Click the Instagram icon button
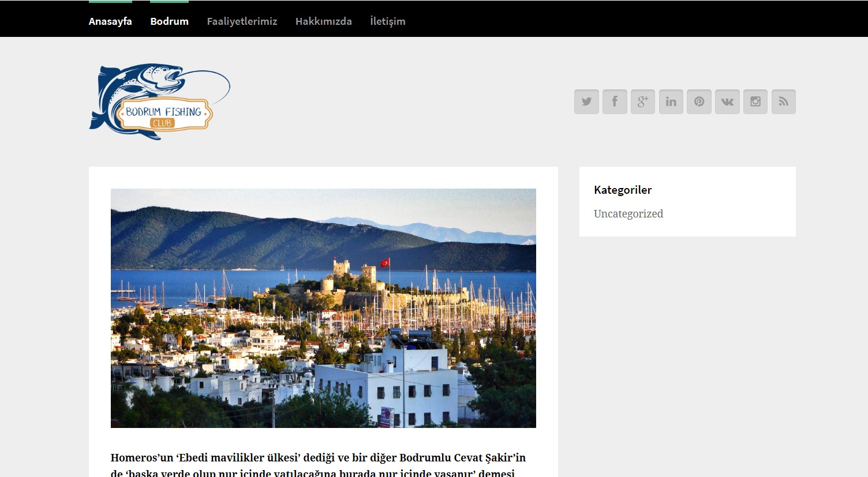Viewport: 868px width, 477px height. tap(755, 102)
